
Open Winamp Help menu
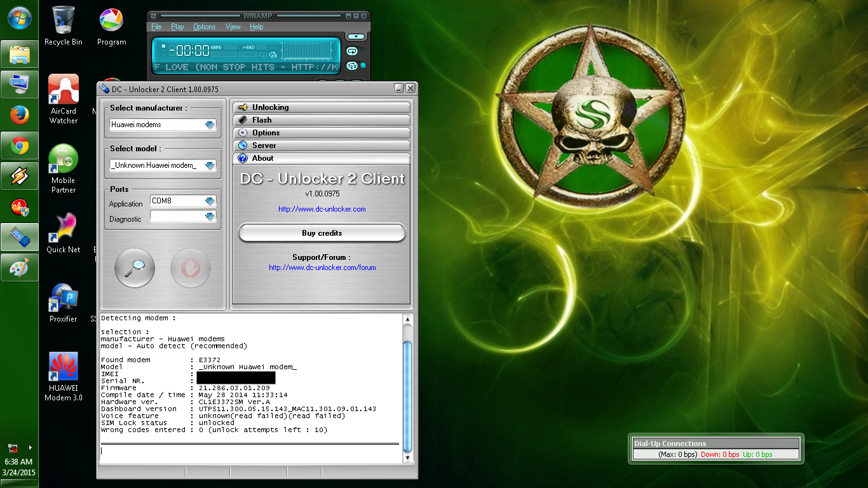(x=257, y=27)
